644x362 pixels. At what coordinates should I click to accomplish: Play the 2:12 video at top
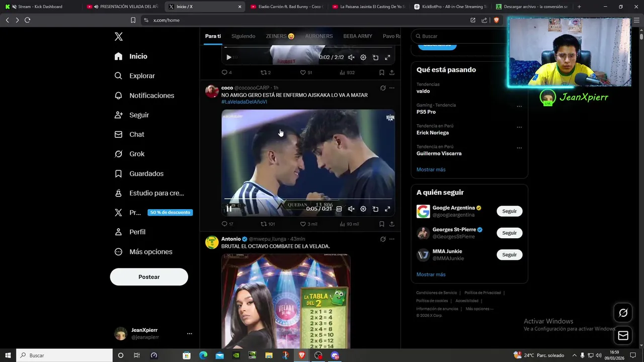[229, 57]
